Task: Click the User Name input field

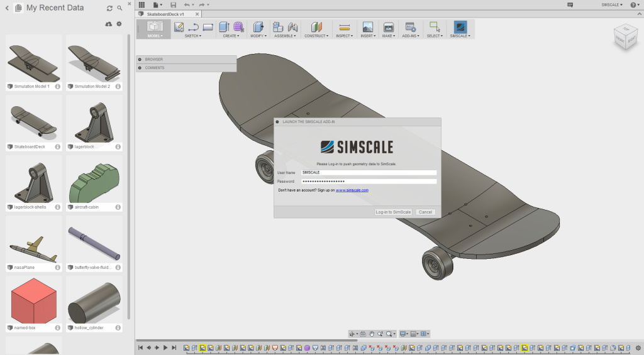Action: (369, 172)
